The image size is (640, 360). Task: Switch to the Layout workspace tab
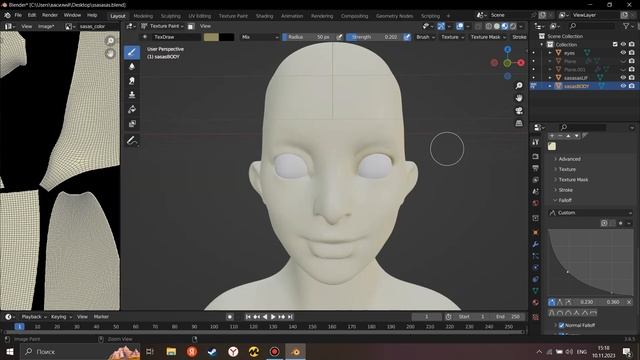coord(118,16)
